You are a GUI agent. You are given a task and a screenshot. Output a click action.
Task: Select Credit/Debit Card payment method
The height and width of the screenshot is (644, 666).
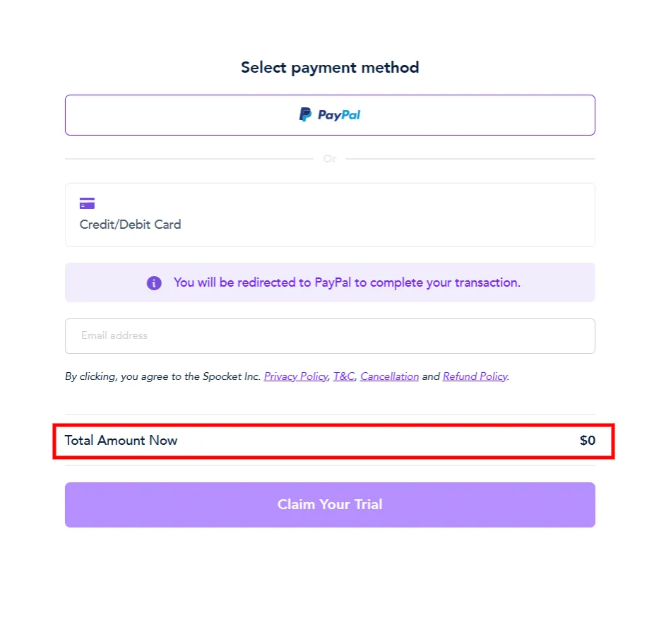[x=329, y=215]
